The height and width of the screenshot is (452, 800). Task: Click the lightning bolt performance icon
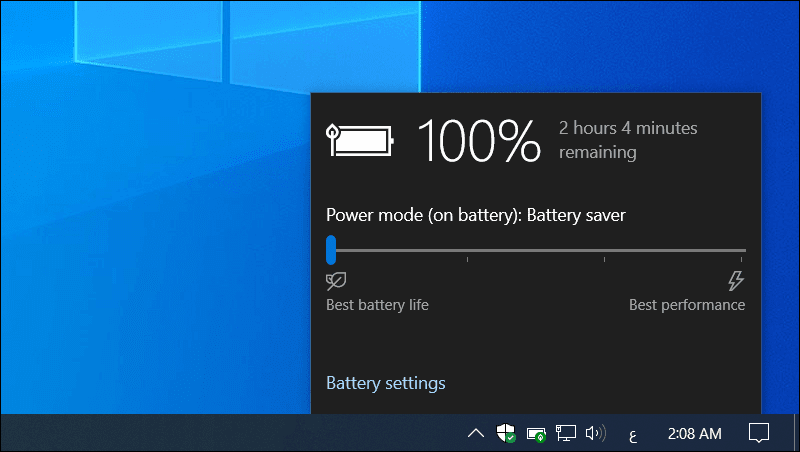(736, 280)
